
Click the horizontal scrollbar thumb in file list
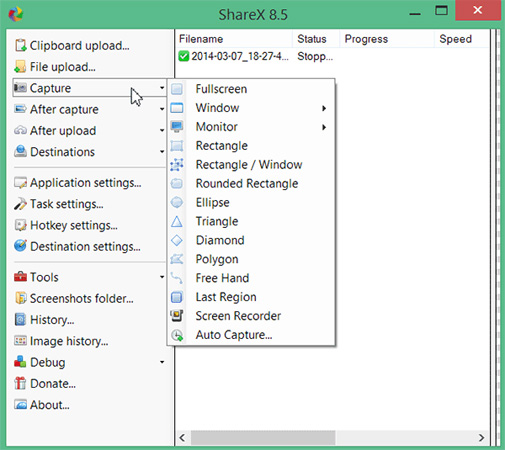pos(263,437)
